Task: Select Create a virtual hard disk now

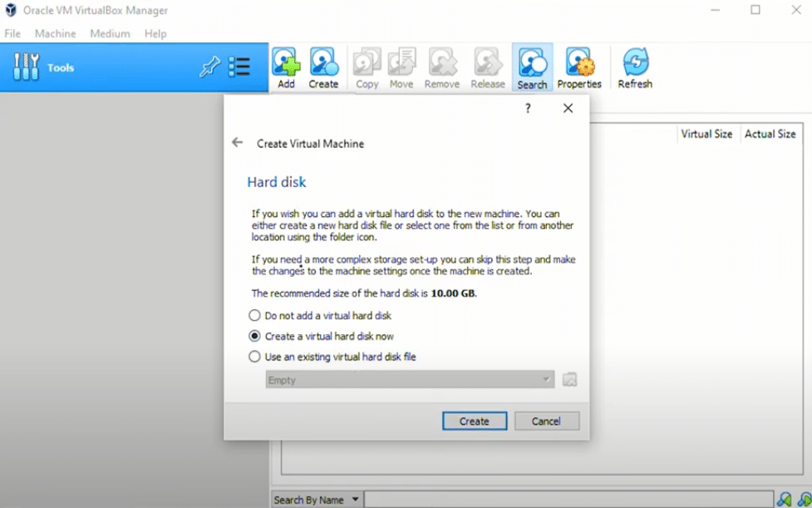Action: [255, 337]
